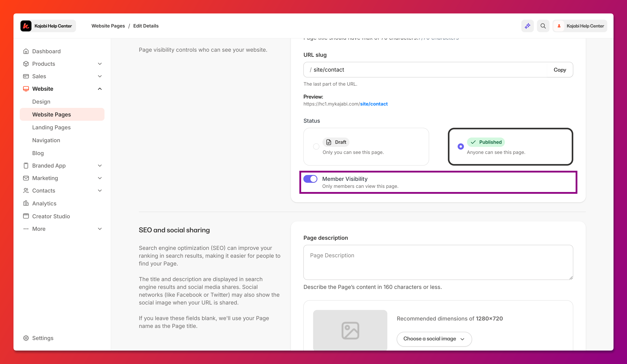Click the Marketing envelope icon

point(26,178)
